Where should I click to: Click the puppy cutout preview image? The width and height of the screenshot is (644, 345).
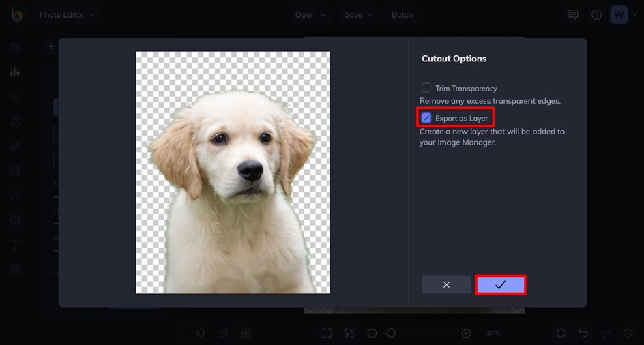pyautogui.click(x=233, y=172)
